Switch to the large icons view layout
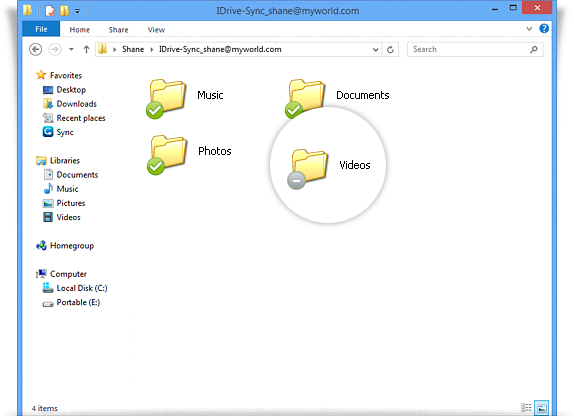The height and width of the screenshot is (416, 574). pyautogui.click(x=542, y=408)
